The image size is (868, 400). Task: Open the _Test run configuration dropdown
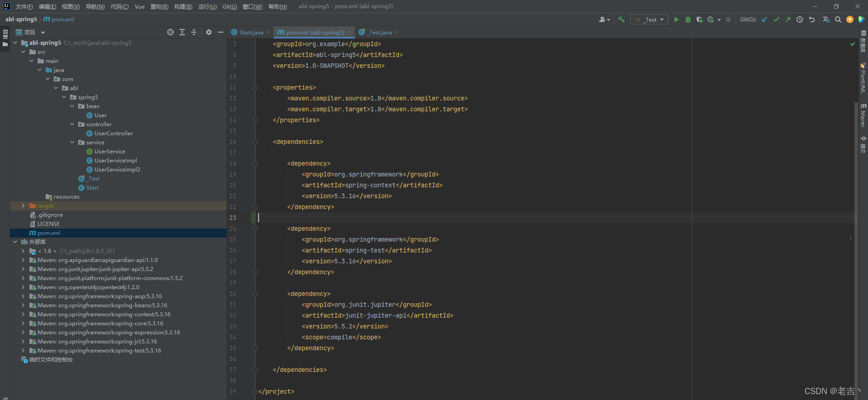(x=649, y=19)
